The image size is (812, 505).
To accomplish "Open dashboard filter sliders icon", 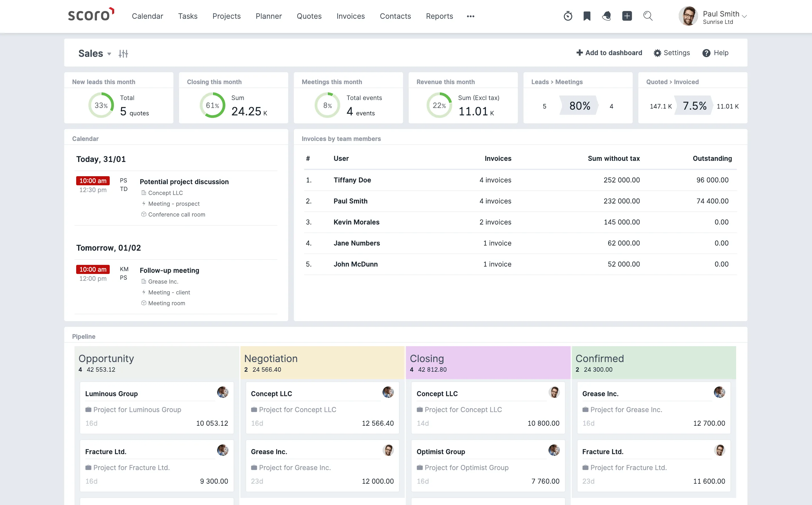I will pos(123,54).
